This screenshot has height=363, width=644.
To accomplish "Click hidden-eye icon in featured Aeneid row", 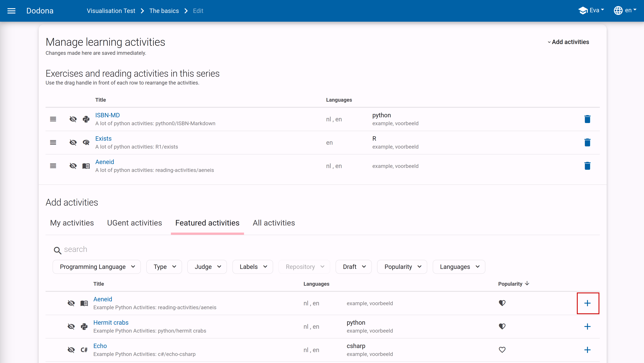I will tap(71, 303).
